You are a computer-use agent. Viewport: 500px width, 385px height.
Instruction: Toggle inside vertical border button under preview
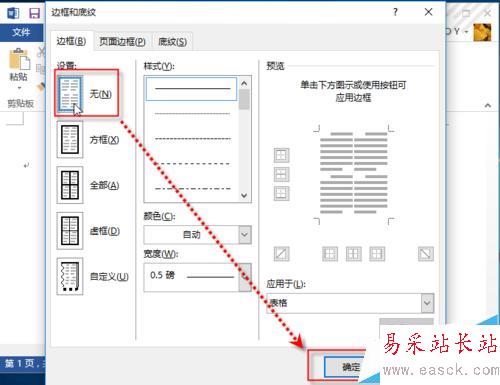354,254
